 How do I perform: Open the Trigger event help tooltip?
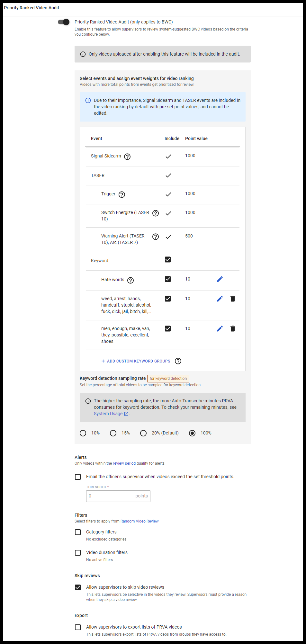coord(122,194)
